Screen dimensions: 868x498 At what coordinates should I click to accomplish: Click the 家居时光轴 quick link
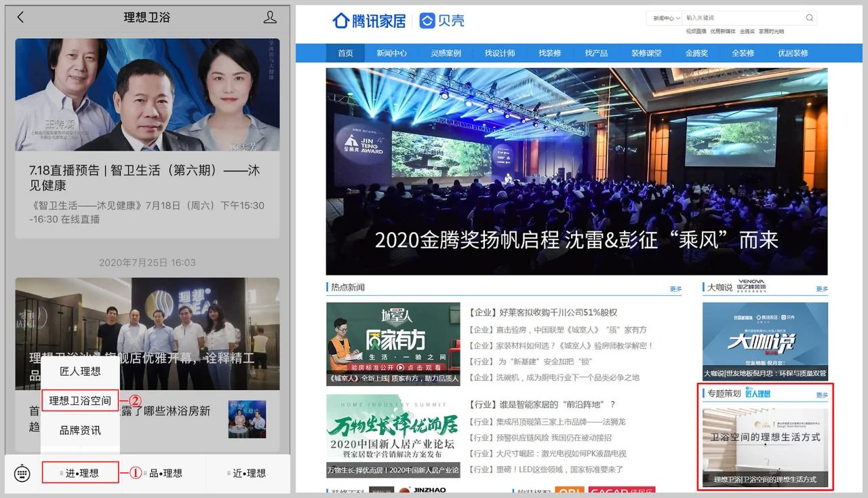771,31
